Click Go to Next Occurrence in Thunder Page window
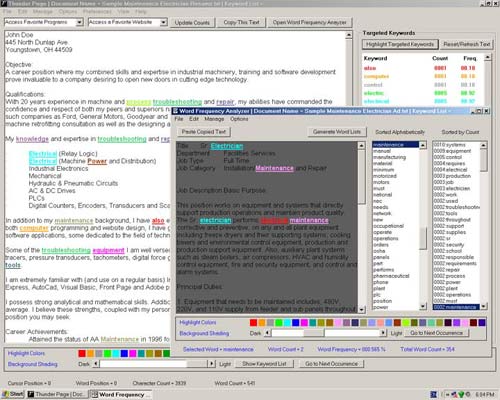 (331, 364)
